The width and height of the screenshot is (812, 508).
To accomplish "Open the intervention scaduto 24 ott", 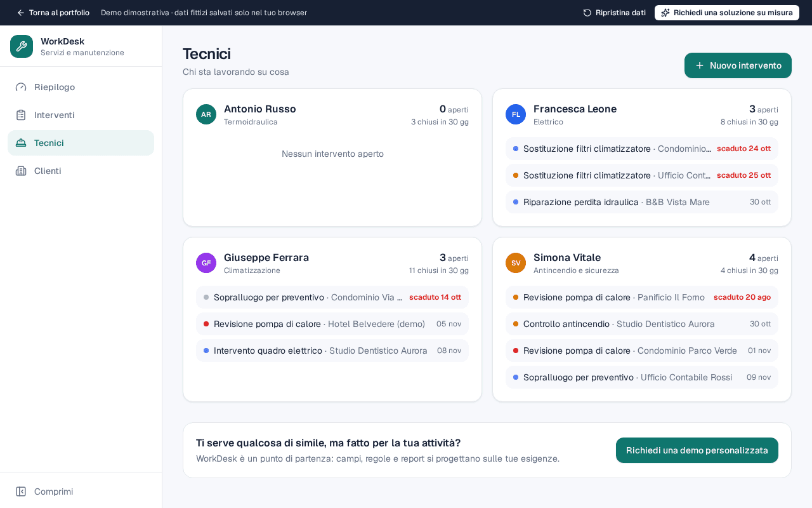I will tap(642, 149).
